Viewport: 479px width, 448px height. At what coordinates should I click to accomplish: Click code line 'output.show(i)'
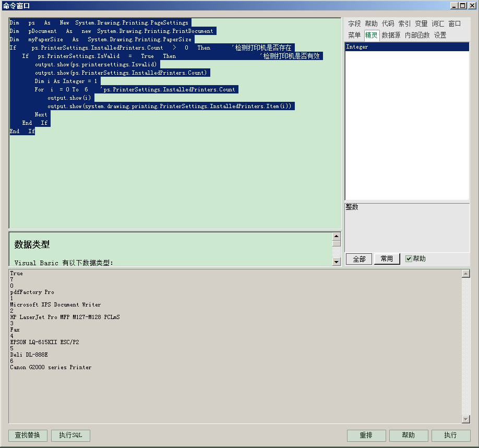[x=69, y=98]
